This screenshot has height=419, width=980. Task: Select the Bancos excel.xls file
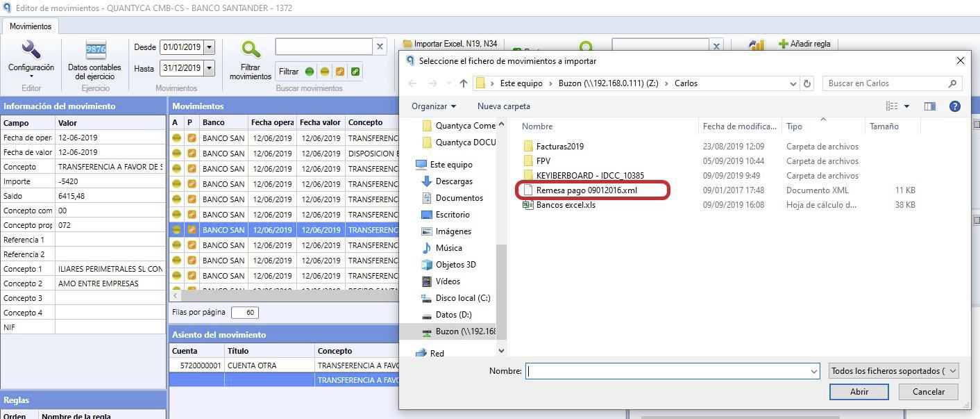[566, 205]
